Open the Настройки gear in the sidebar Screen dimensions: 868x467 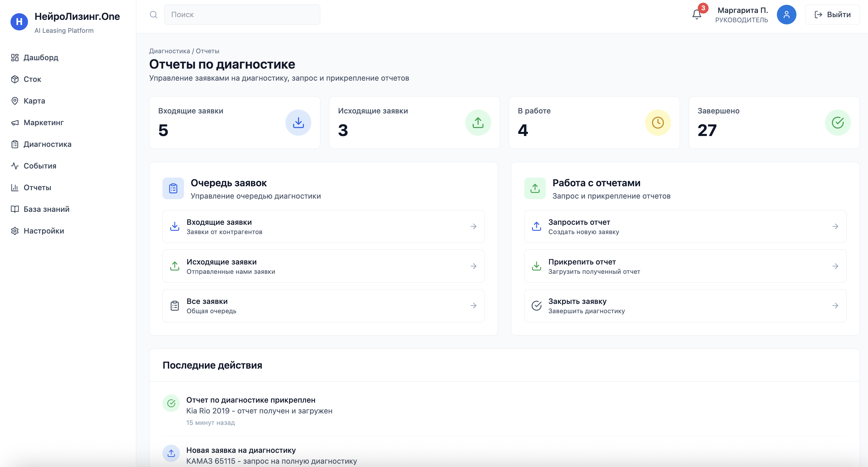[x=15, y=230]
